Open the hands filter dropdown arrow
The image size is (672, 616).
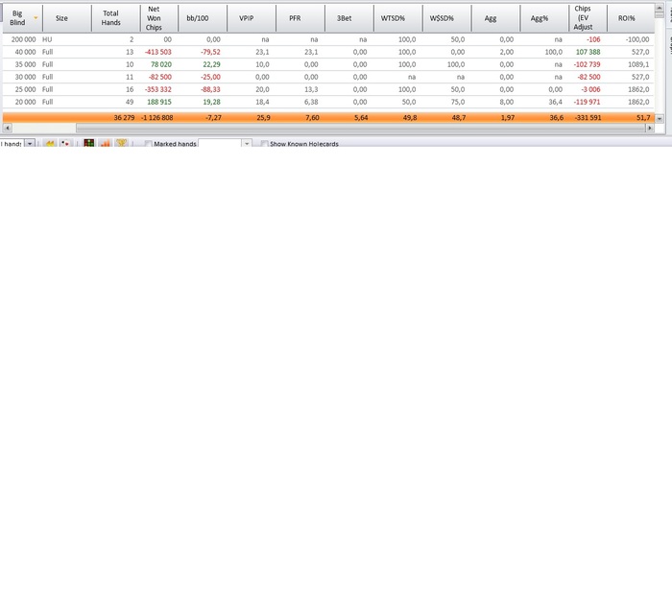[x=30, y=144]
